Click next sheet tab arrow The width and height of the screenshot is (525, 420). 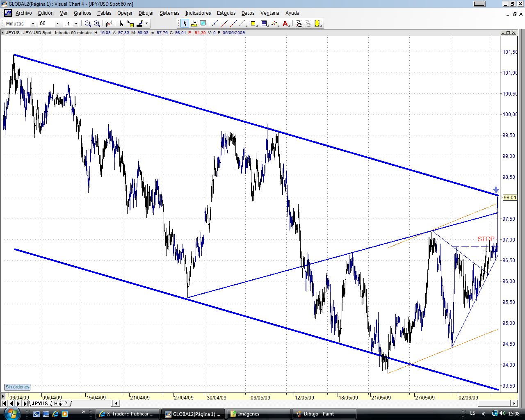point(18,404)
